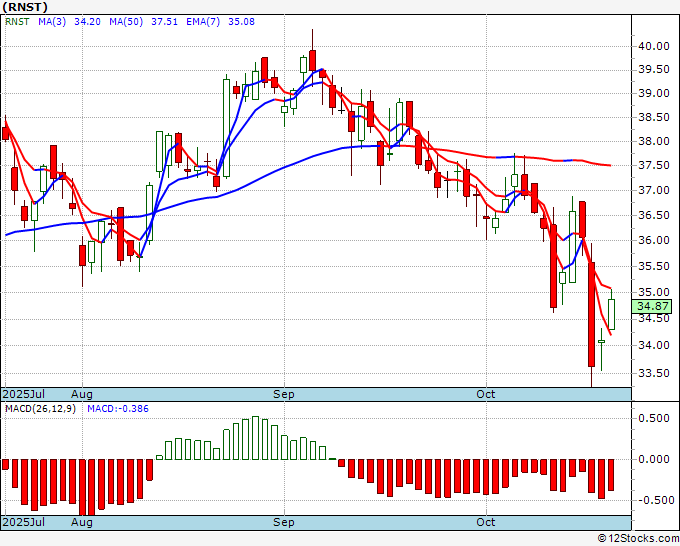Click the 0.500 MACD axis label

[654, 418]
